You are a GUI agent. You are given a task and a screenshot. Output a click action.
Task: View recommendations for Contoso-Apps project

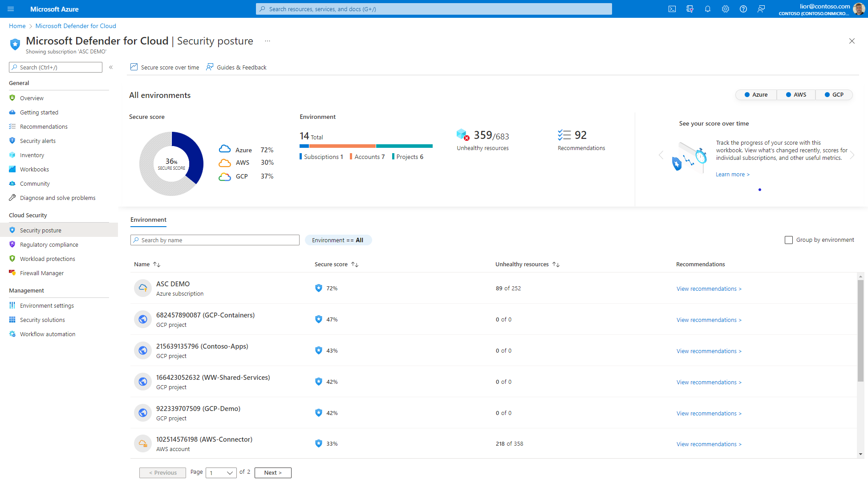pos(709,351)
